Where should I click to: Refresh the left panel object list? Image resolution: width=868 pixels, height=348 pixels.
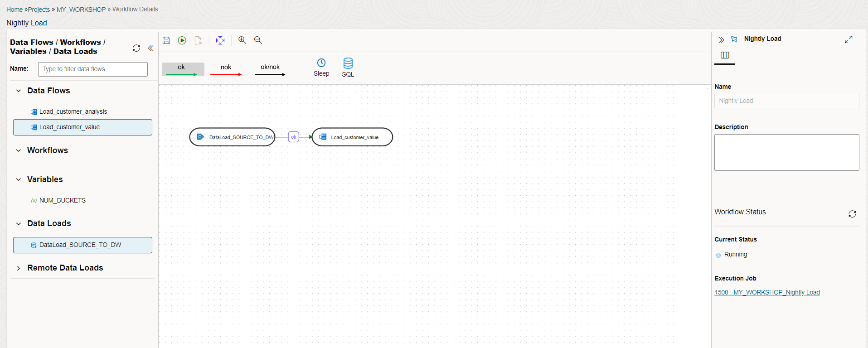(x=136, y=48)
